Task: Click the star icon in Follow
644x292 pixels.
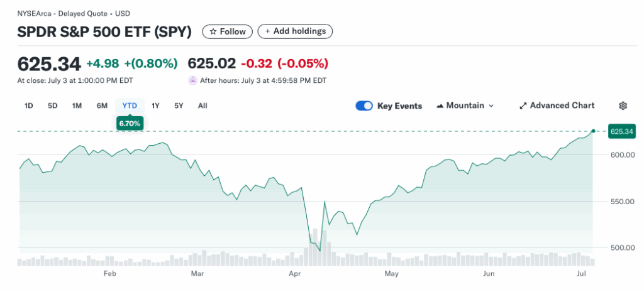Action: click(x=213, y=31)
